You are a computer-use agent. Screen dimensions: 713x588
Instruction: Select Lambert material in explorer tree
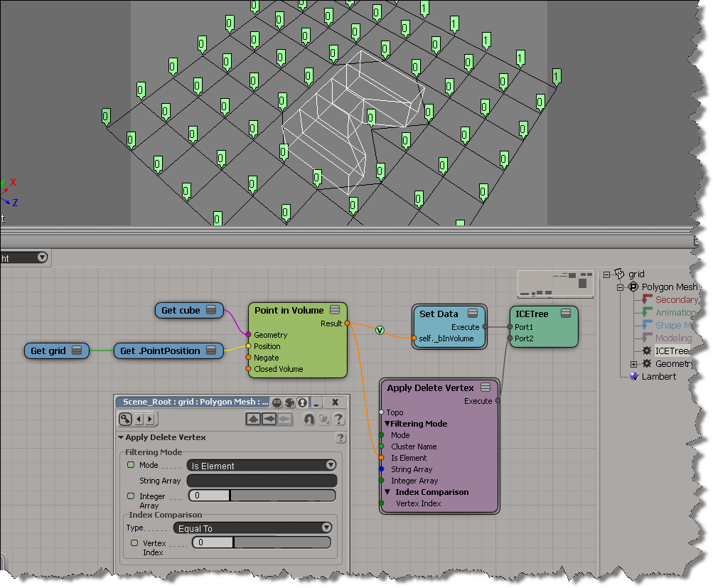659,376
